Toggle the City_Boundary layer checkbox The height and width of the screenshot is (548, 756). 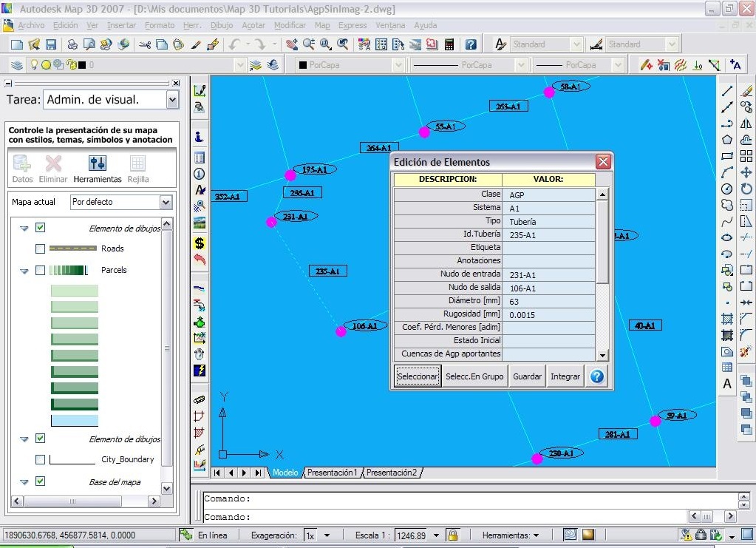point(41,459)
